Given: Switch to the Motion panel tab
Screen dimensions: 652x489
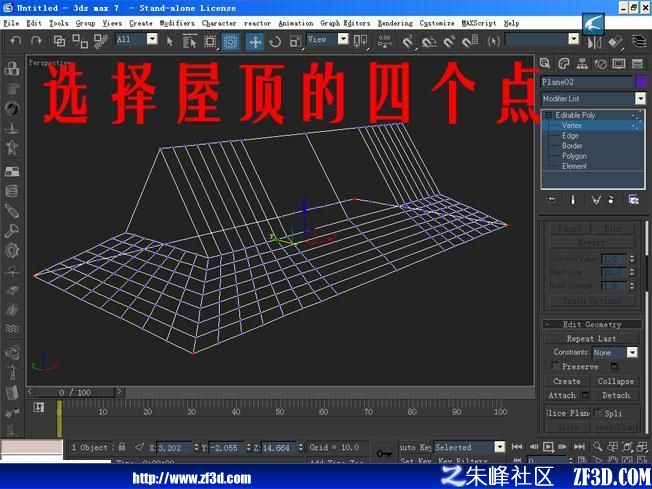Looking at the screenshot, I should (x=600, y=63).
